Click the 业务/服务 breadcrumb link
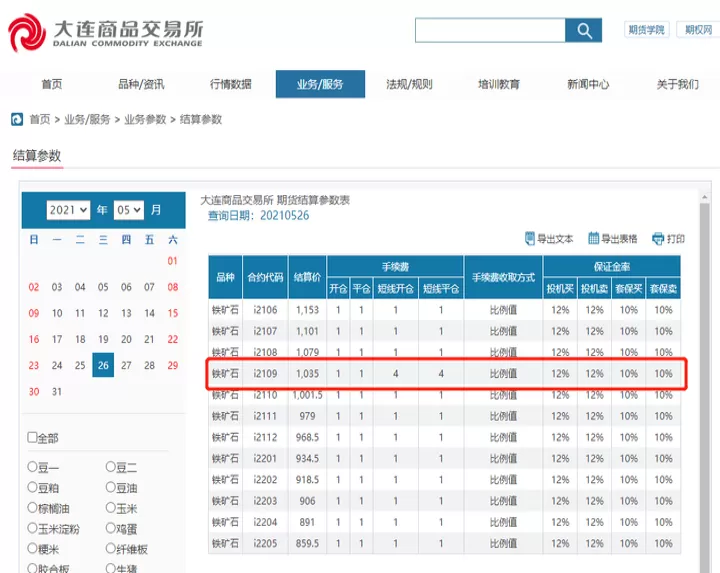The height and width of the screenshot is (573, 720). coord(87,119)
